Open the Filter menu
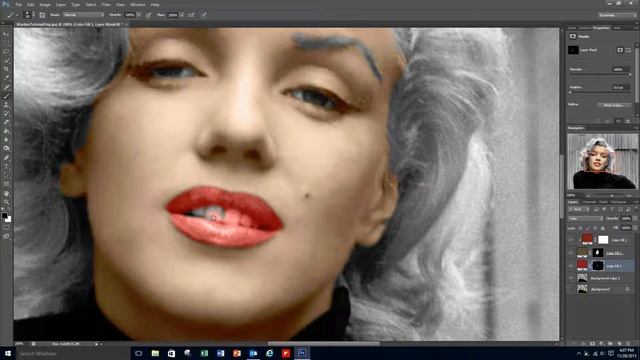 106,4
